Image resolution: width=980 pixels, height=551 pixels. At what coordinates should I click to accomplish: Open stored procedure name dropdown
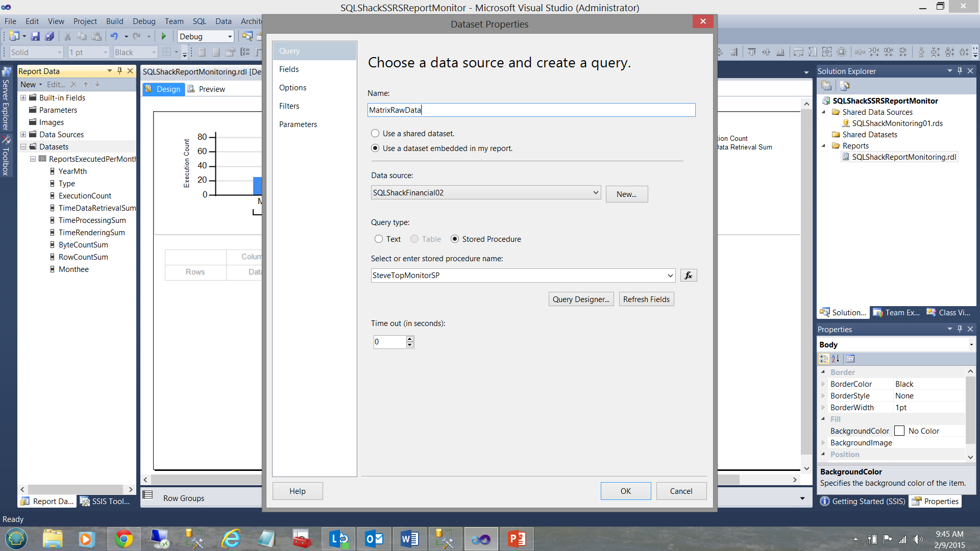tap(670, 275)
